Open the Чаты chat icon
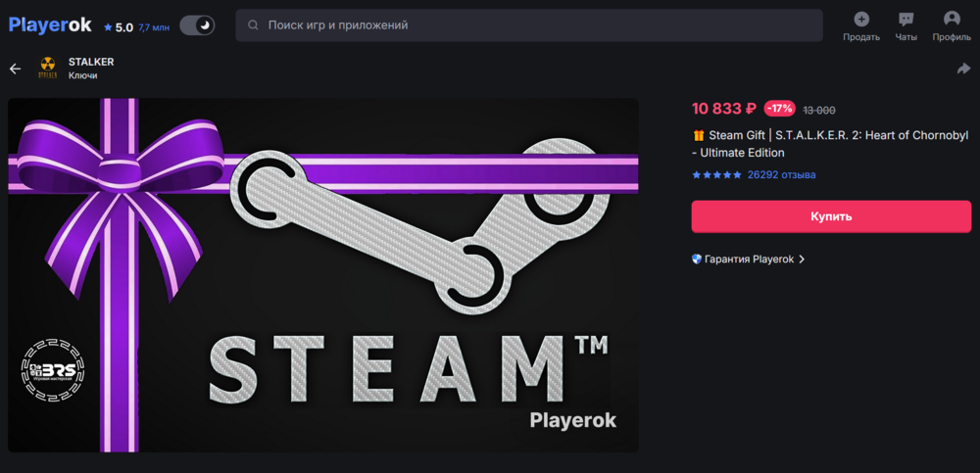This screenshot has width=980, height=473. [x=906, y=20]
